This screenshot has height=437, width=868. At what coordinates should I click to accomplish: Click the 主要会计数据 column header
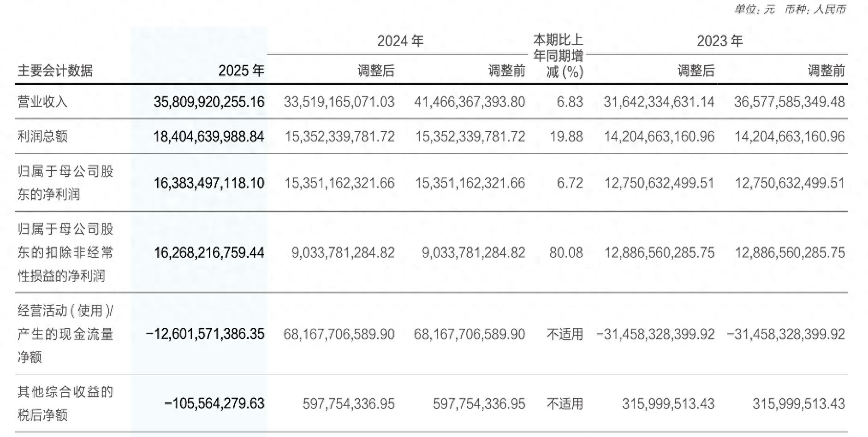[x=55, y=71]
